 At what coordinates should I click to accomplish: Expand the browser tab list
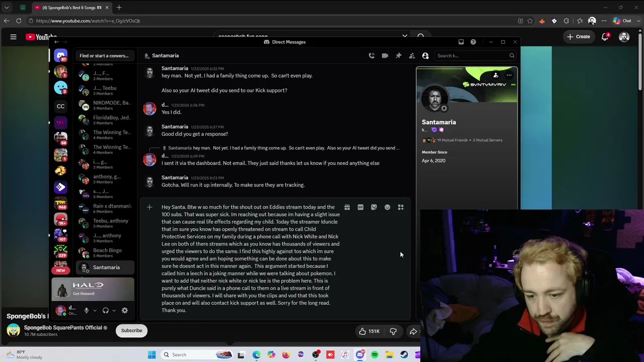point(7,8)
